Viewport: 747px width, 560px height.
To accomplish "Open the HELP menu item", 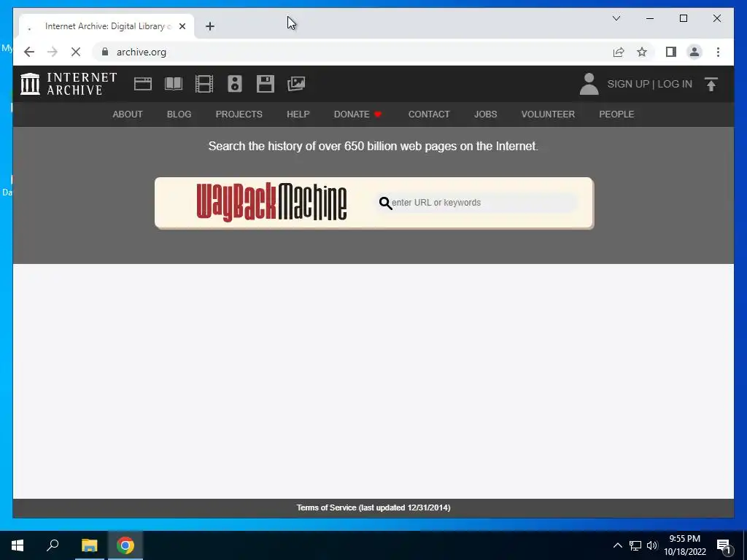I will tap(298, 114).
